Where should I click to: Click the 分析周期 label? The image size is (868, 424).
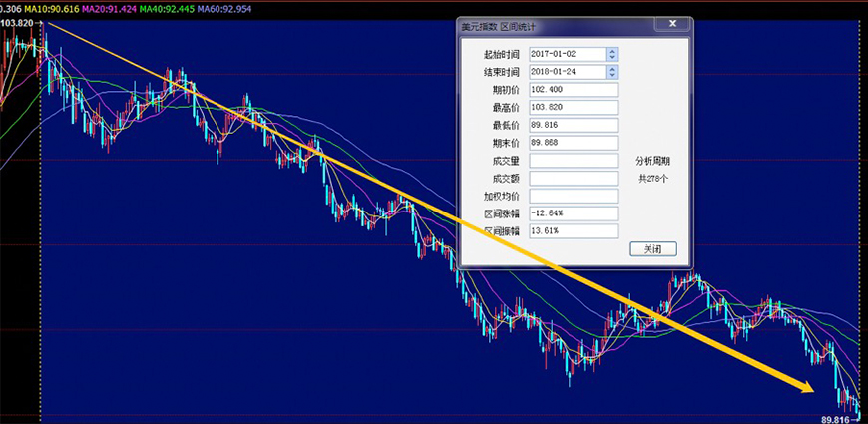click(x=652, y=161)
